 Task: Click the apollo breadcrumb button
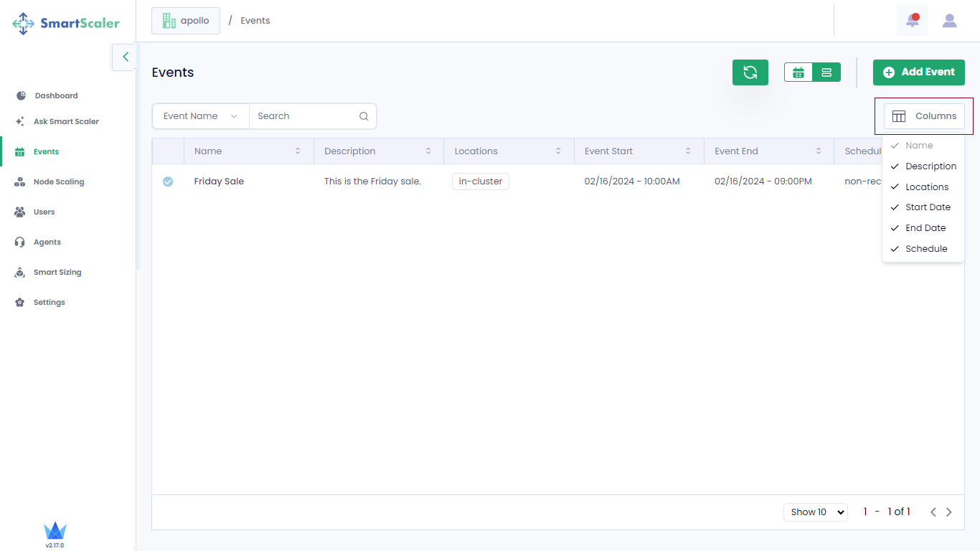(x=186, y=21)
